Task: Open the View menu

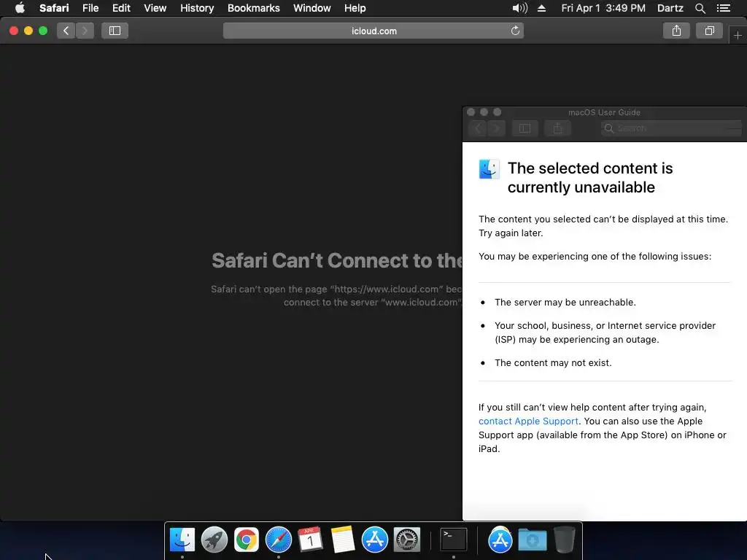Action: pos(155,8)
